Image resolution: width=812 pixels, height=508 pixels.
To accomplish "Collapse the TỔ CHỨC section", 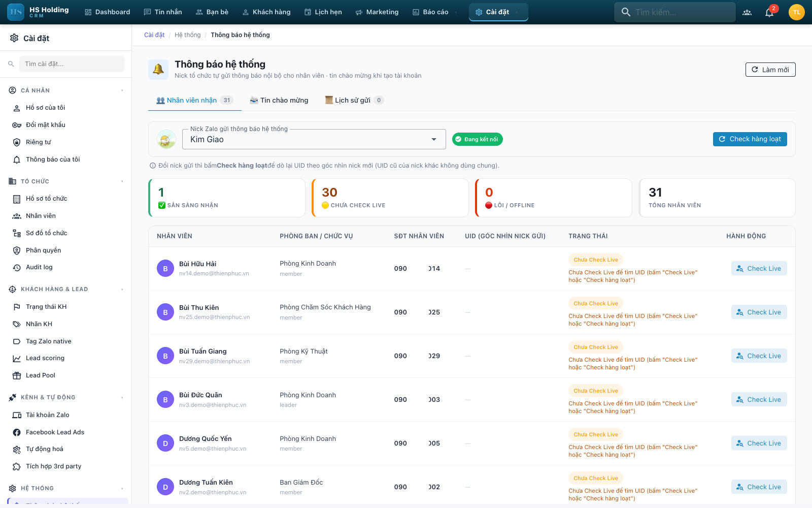I will (122, 181).
